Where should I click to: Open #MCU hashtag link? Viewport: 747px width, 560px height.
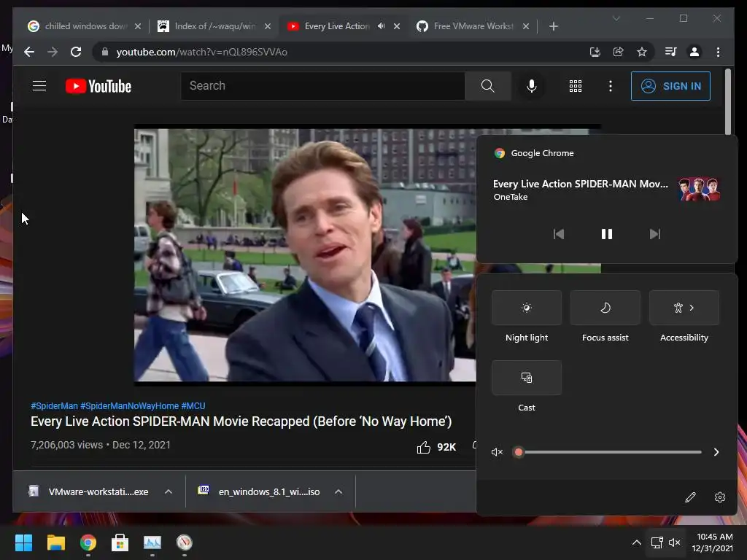pyautogui.click(x=193, y=405)
